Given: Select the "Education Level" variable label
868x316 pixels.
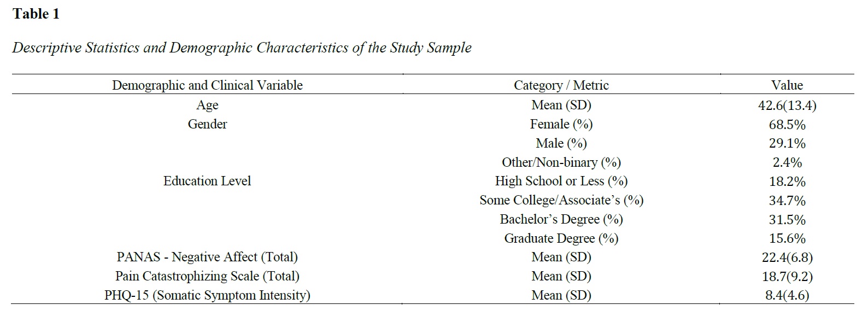Looking at the screenshot, I should click(x=207, y=181).
